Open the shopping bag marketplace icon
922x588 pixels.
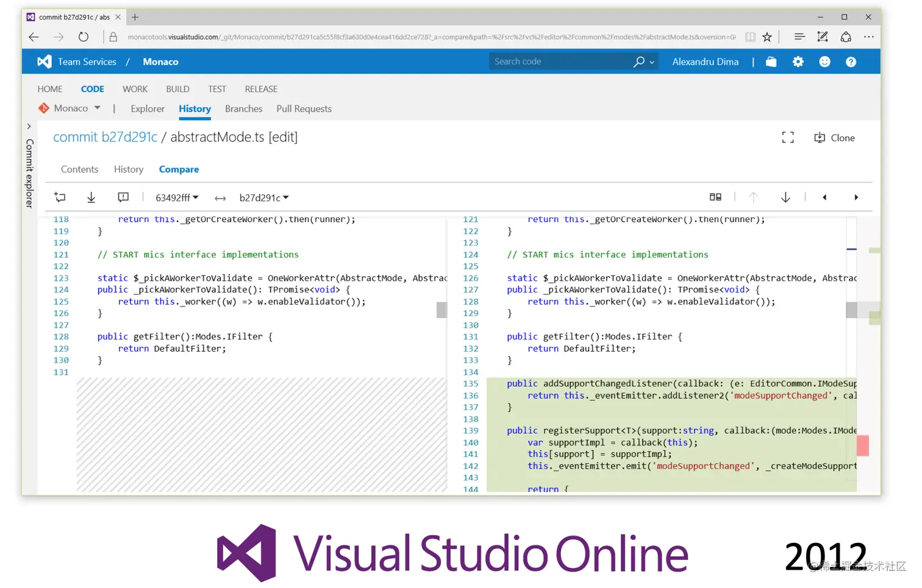tap(771, 62)
